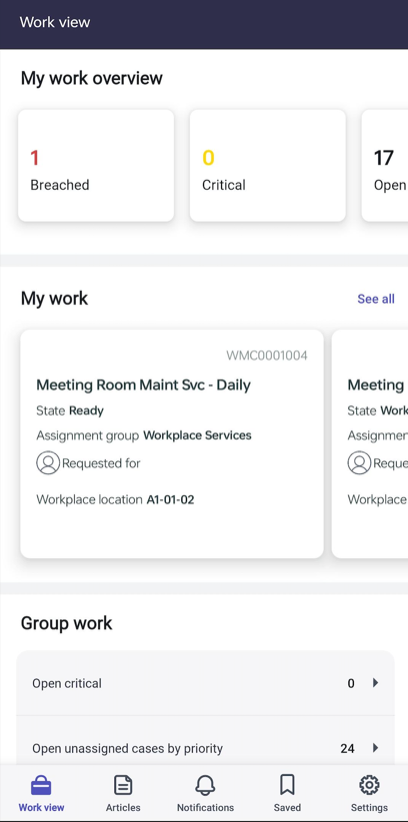This screenshot has height=822, width=408.
Task: Click the My work heading
Action: (55, 298)
